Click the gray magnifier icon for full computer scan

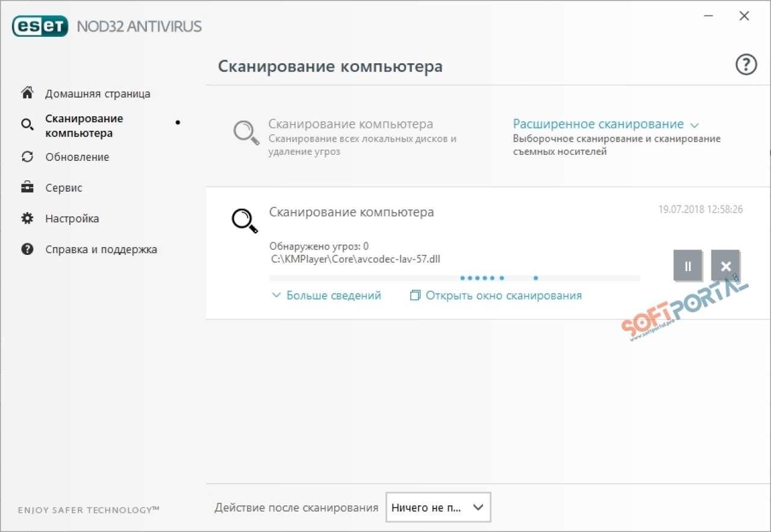coord(246,132)
